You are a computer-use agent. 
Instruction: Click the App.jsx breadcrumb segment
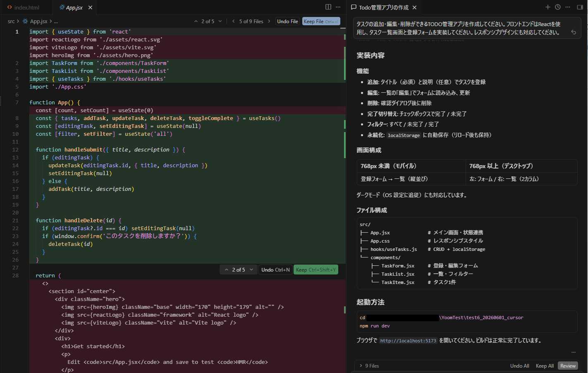coord(38,22)
